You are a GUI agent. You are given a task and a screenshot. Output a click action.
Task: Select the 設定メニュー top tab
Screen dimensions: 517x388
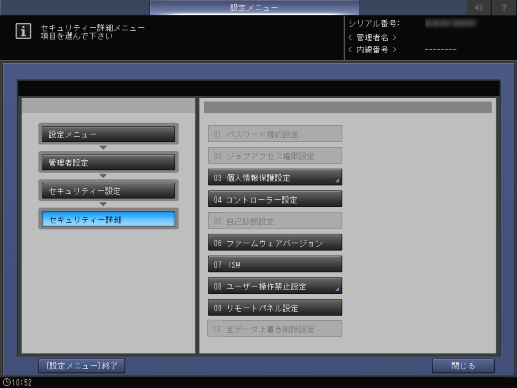254,7
